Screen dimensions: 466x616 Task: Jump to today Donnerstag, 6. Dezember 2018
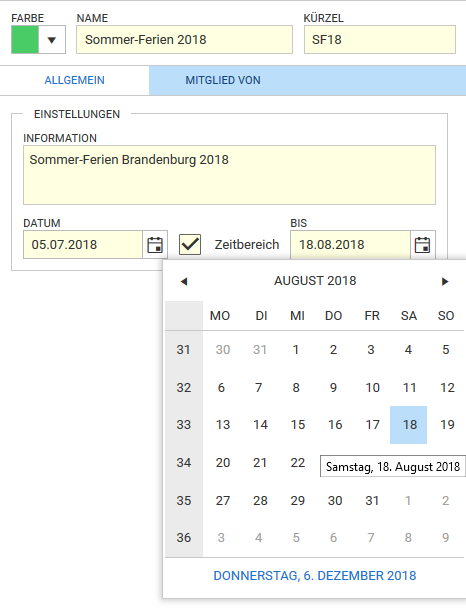click(315, 576)
